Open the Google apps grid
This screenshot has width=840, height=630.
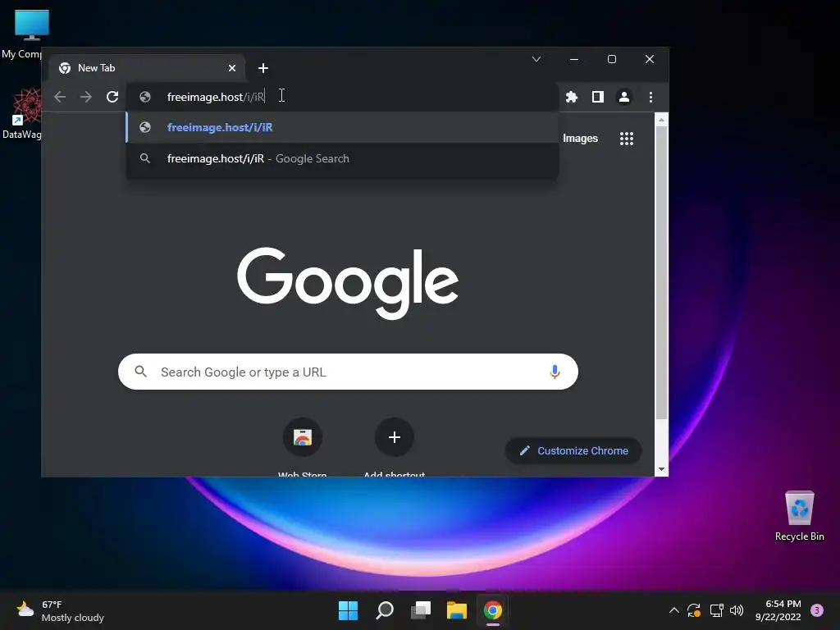tap(627, 138)
